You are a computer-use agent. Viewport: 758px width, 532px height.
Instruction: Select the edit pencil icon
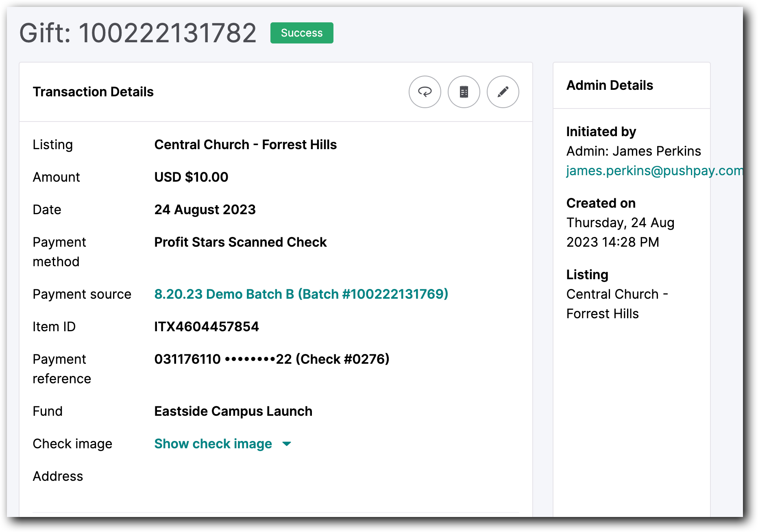coord(503,92)
